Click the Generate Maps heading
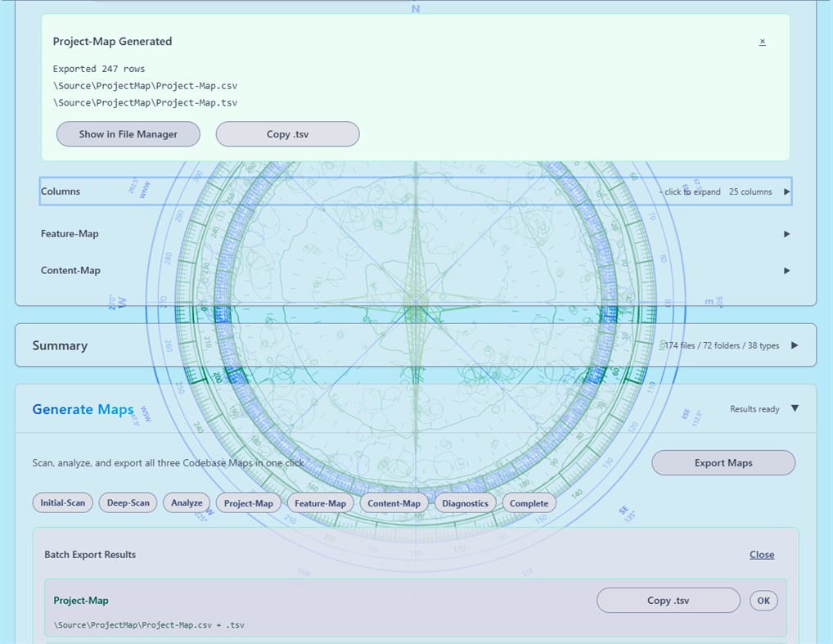The width and height of the screenshot is (833, 644). [83, 409]
